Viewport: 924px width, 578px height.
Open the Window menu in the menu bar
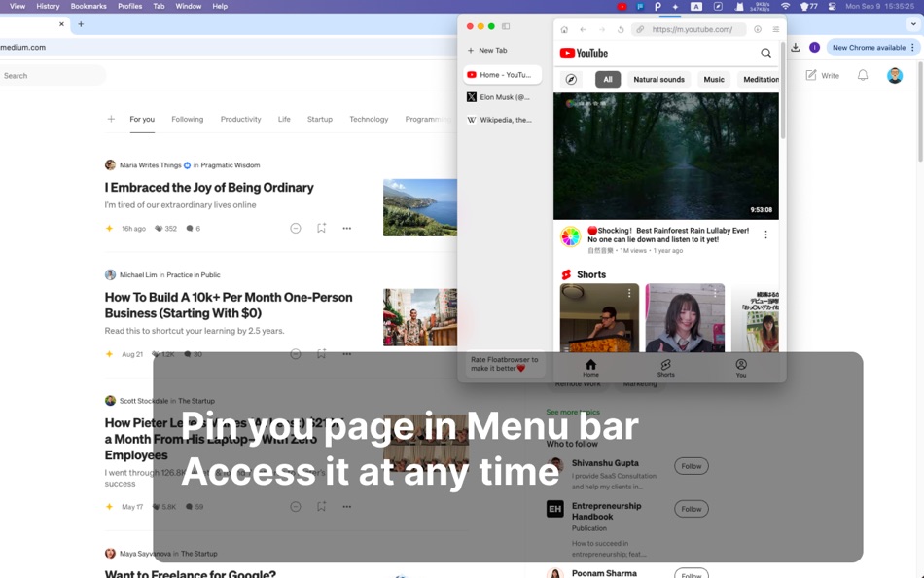coord(188,7)
